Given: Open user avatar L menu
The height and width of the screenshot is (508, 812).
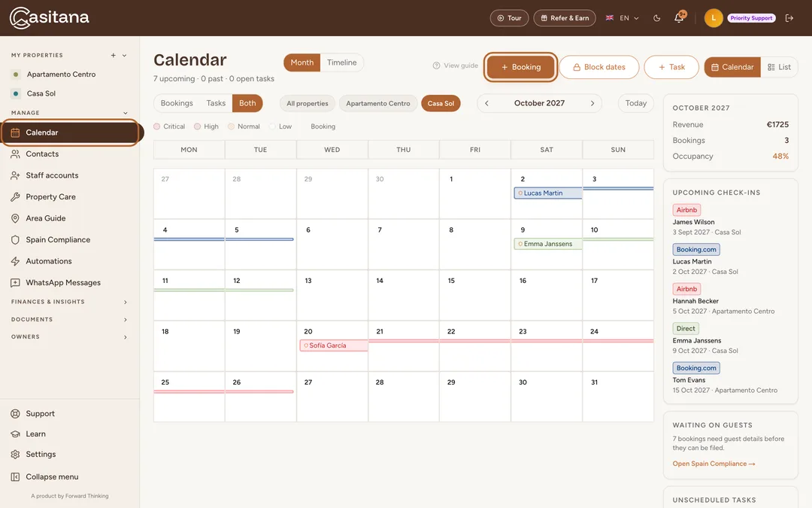Looking at the screenshot, I should pos(714,18).
